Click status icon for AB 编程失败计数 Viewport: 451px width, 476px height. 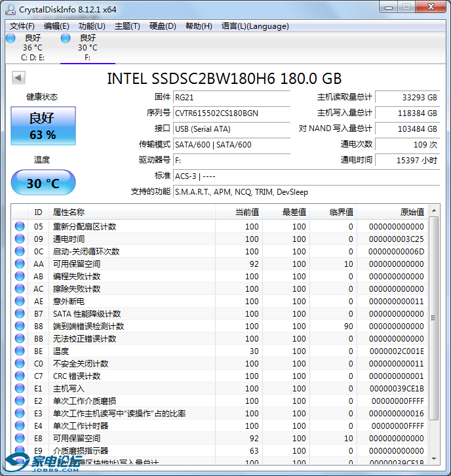tap(20, 276)
